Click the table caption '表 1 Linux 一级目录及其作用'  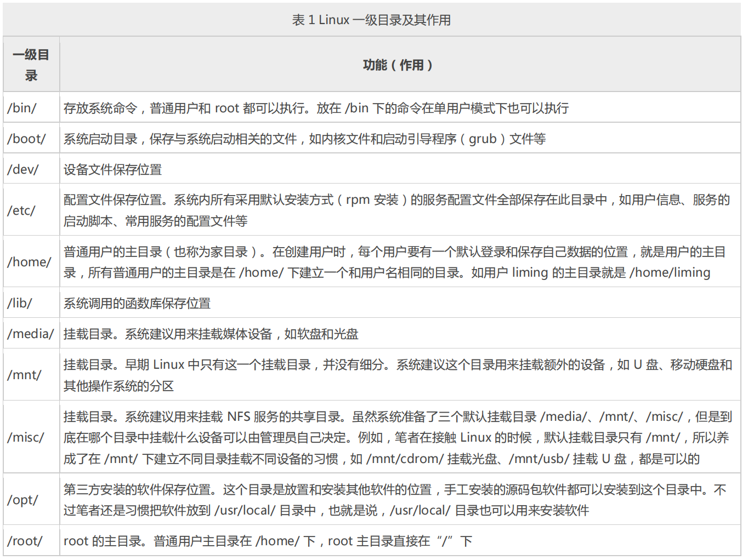pos(371,20)
